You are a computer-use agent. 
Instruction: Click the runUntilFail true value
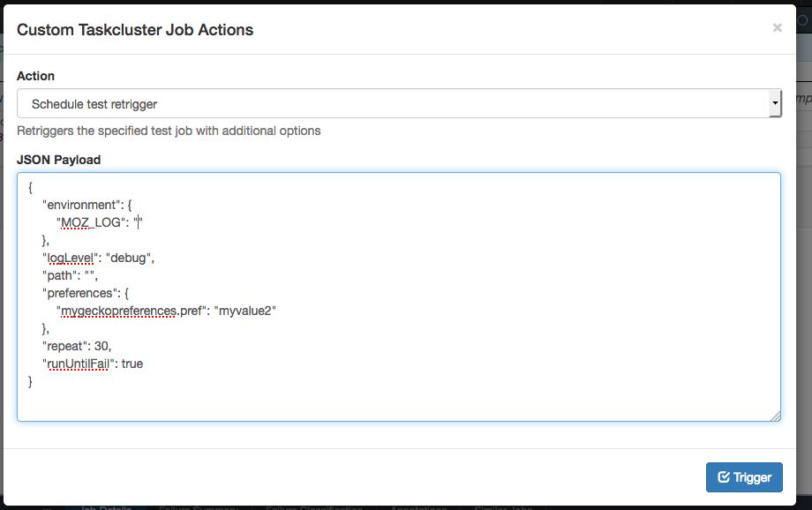(x=132, y=364)
